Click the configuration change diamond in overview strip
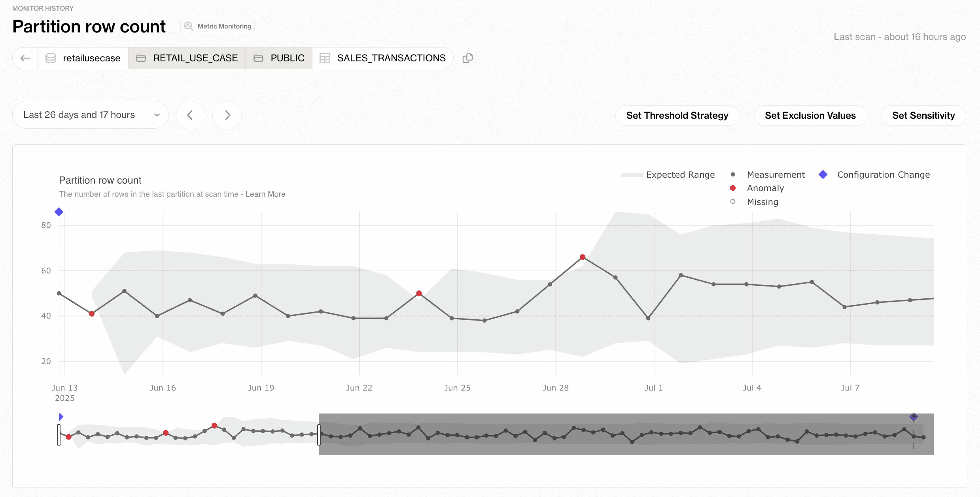This screenshot has height=497, width=980. [x=914, y=417]
